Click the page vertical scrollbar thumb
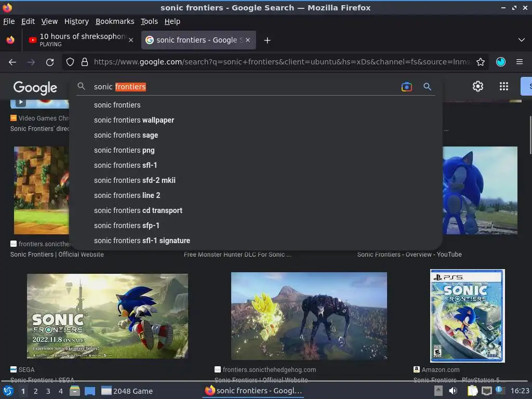532x399 pixels. 530,135
